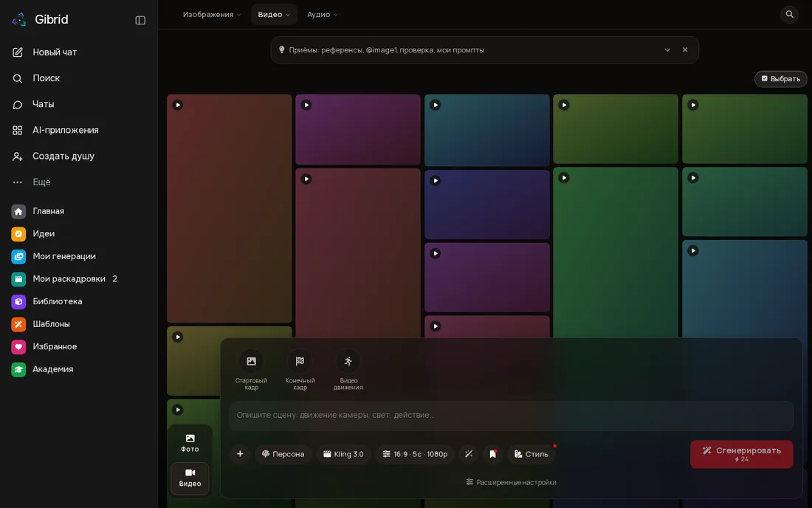Viewport: 812px width, 508px height.
Task: Open the Kling 3.0 model selector
Action: pos(343,454)
